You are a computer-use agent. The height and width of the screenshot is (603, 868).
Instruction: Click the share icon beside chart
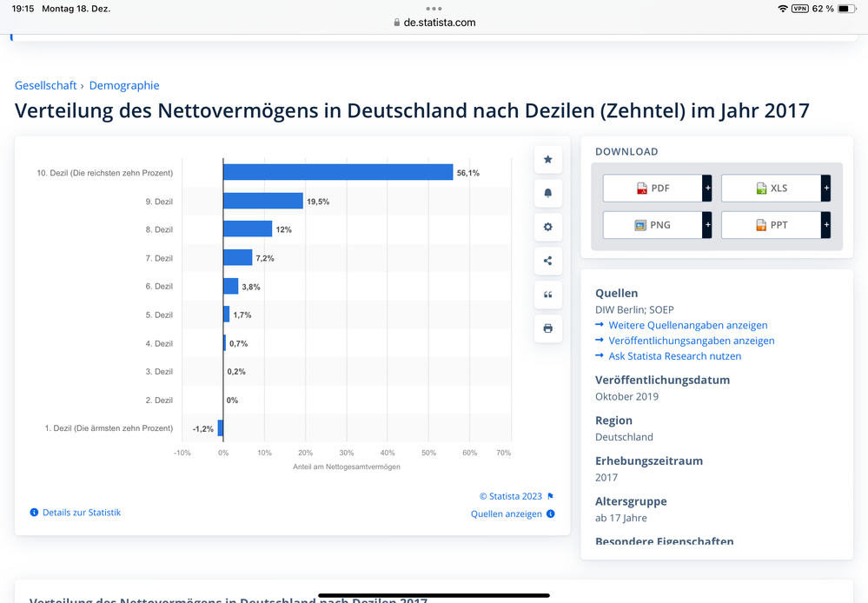pyautogui.click(x=548, y=261)
